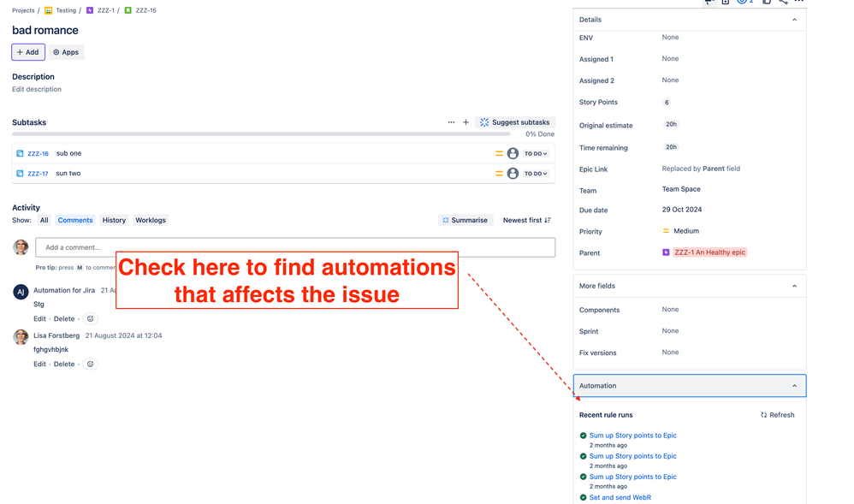Image resolution: width=854 pixels, height=504 pixels.
Task: Click Summarise comments button
Action: click(466, 220)
